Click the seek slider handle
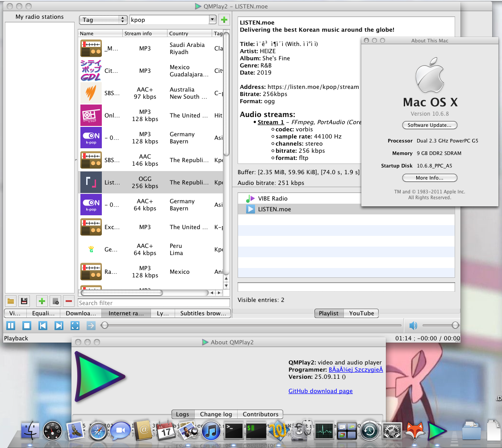Viewport: 502px width, 448px height. pyautogui.click(x=105, y=325)
